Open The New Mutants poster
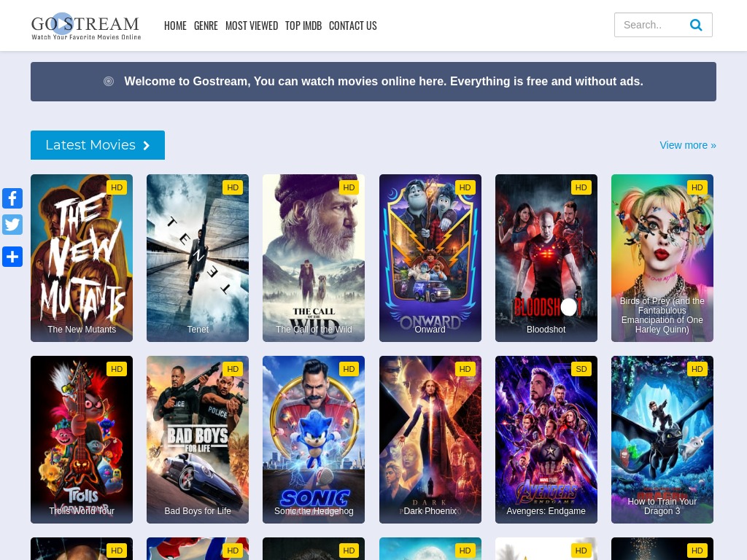The image size is (747, 560). [82, 258]
